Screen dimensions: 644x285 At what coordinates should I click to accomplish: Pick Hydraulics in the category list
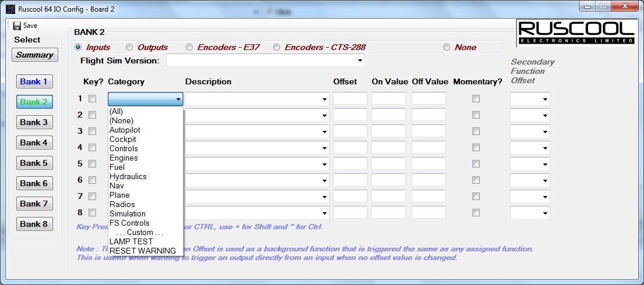[146, 176]
